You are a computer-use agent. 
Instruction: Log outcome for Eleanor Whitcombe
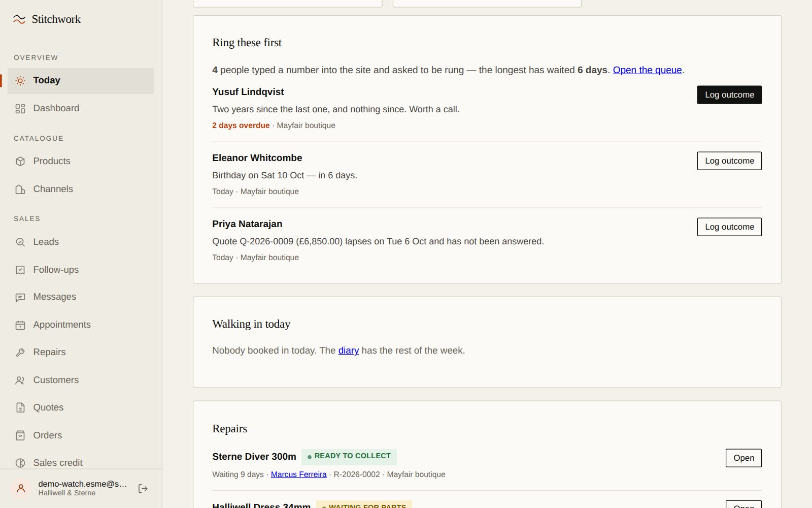729,161
